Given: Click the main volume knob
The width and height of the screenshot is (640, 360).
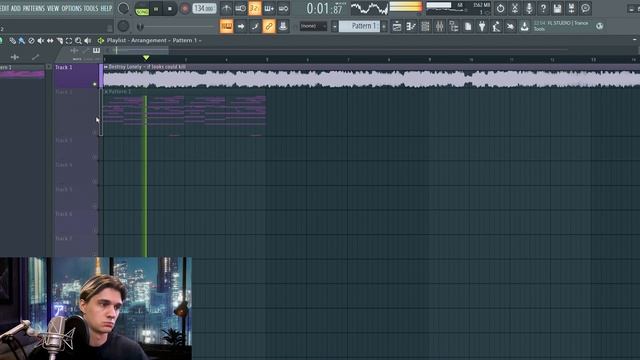Looking at the screenshot, I should (123, 8).
